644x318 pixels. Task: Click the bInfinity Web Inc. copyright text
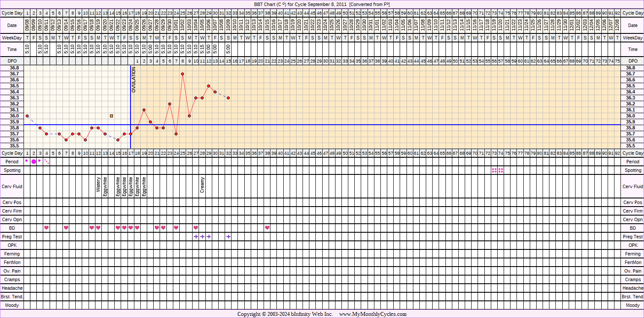306,314
